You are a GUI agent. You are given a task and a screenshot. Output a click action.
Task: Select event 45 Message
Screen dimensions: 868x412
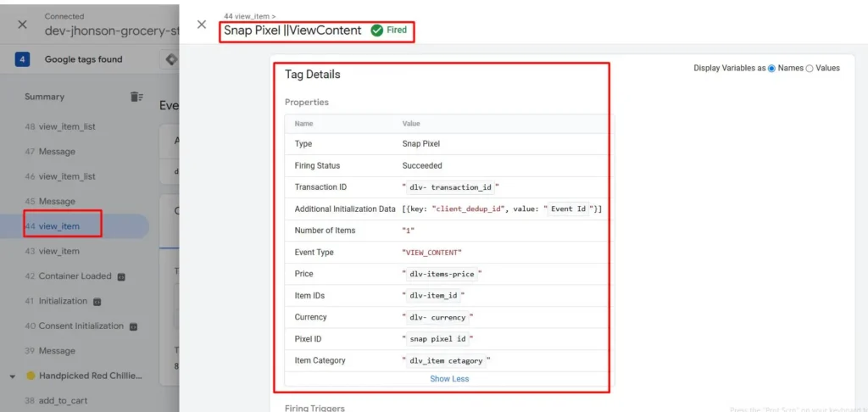(50, 201)
